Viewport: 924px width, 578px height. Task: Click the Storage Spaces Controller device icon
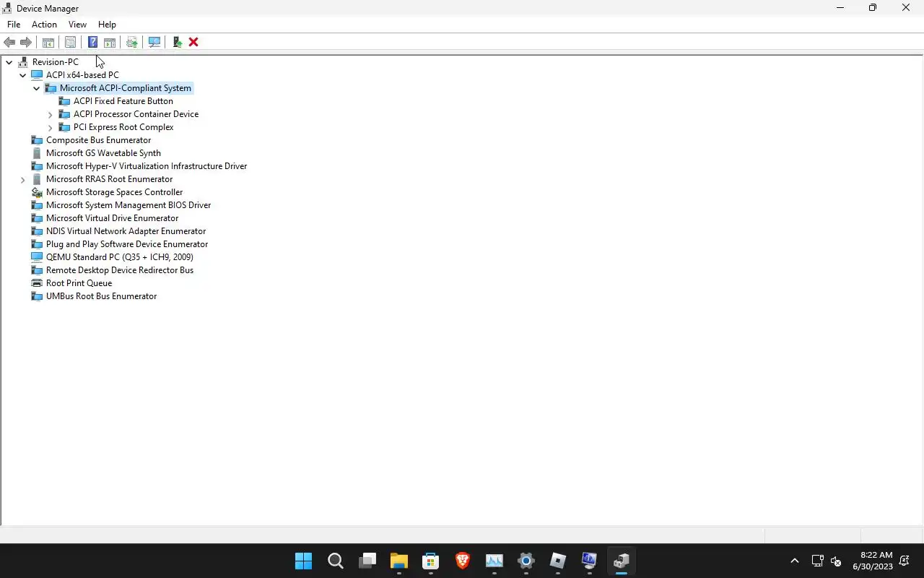coord(38,192)
